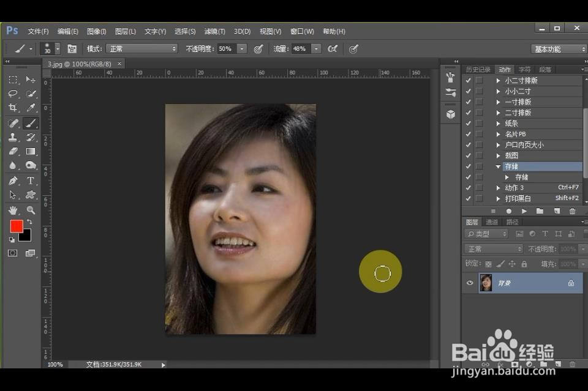Click black background color swatch

tap(26, 236)
